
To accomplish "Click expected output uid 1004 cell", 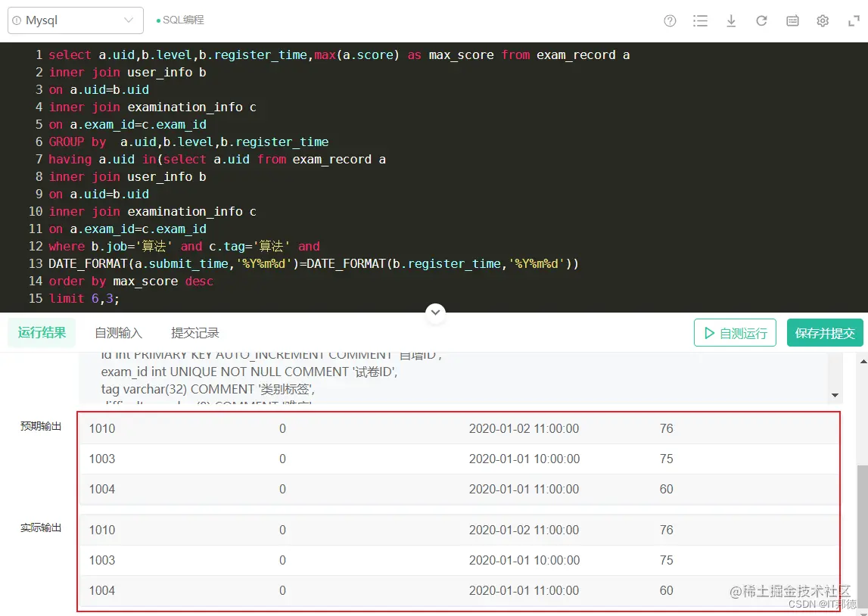I will point(102,490).
